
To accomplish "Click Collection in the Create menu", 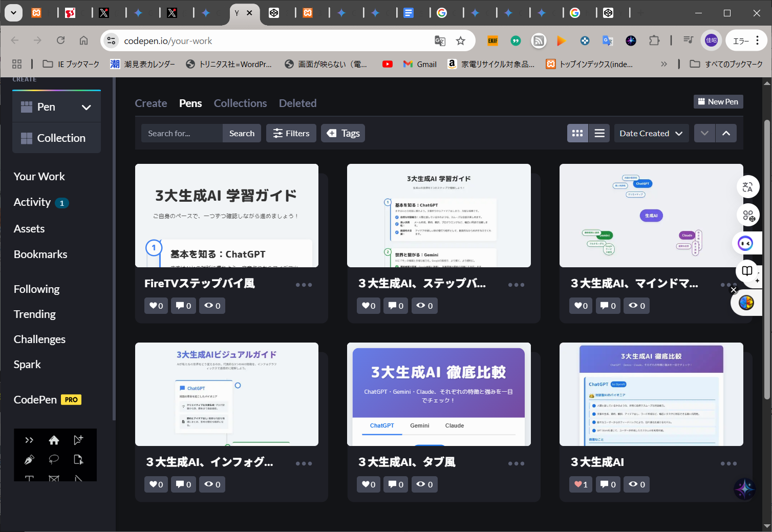I will (x=56, y=138).
